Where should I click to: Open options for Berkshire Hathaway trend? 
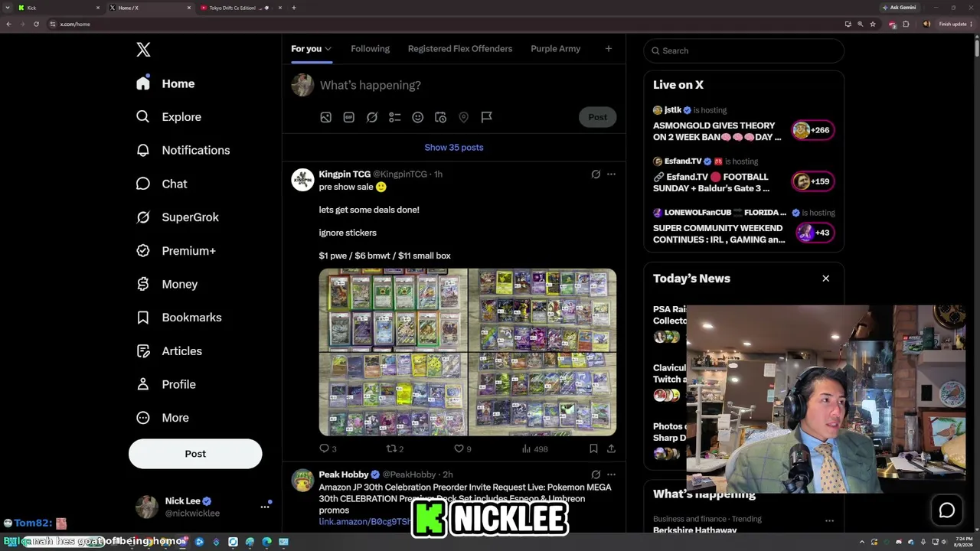[x=829, y=521]
